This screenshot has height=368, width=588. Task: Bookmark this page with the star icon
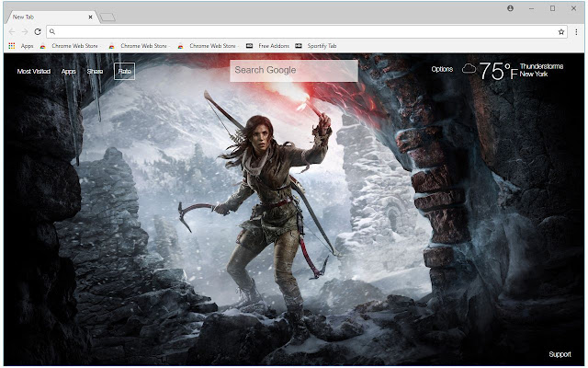[x=561, y=32]
